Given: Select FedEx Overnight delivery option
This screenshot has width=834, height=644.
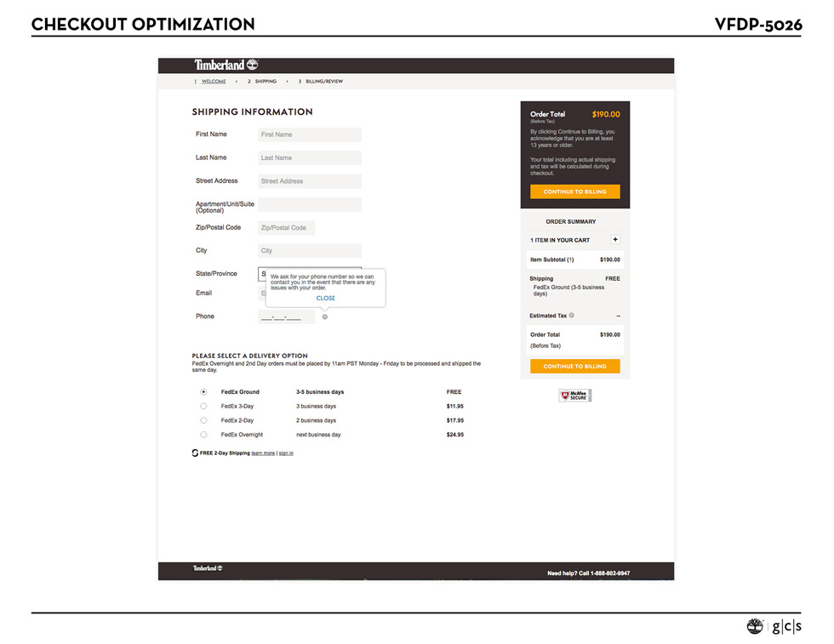Looking at the screenshot, I should pos(203,435).
